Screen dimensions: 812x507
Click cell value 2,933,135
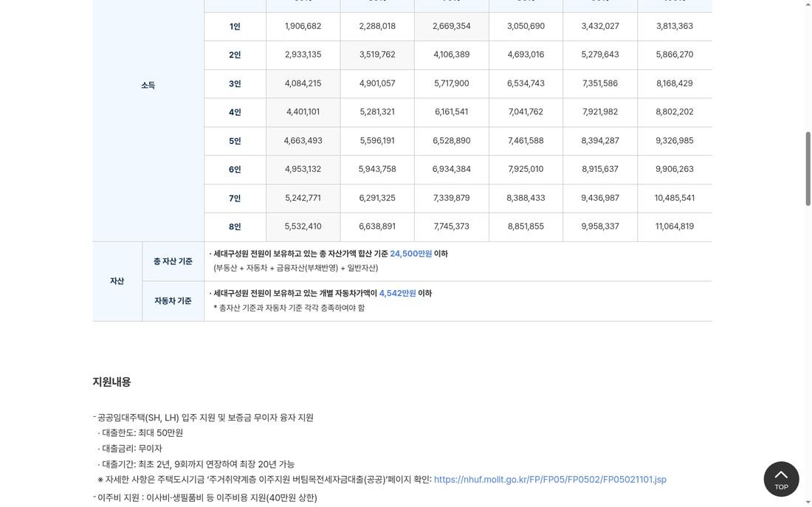click(303, 55)
